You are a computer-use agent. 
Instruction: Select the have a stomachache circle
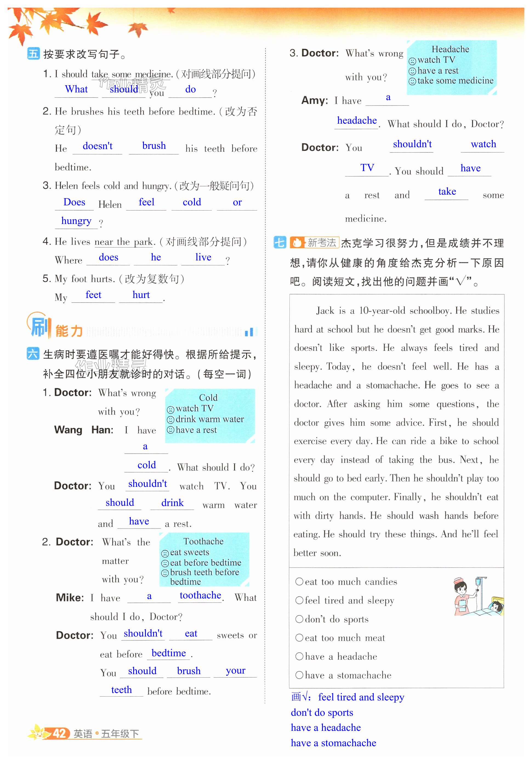click(299, 675)
